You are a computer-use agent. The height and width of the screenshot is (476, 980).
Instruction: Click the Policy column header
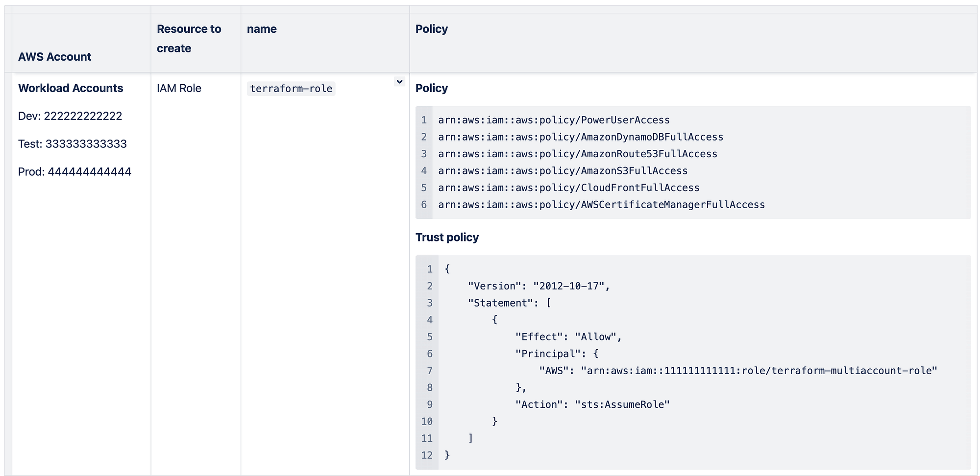tap(431, 29)
